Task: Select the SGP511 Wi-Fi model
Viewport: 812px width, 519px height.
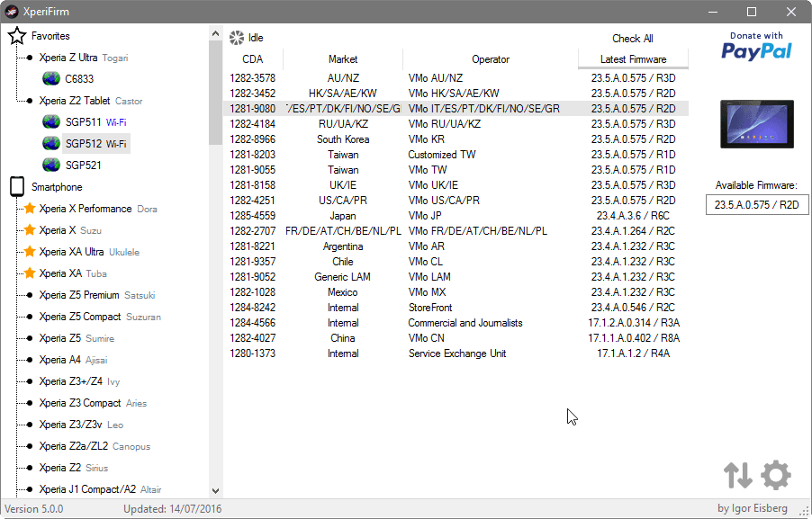Action: click(x=95, y=122)
